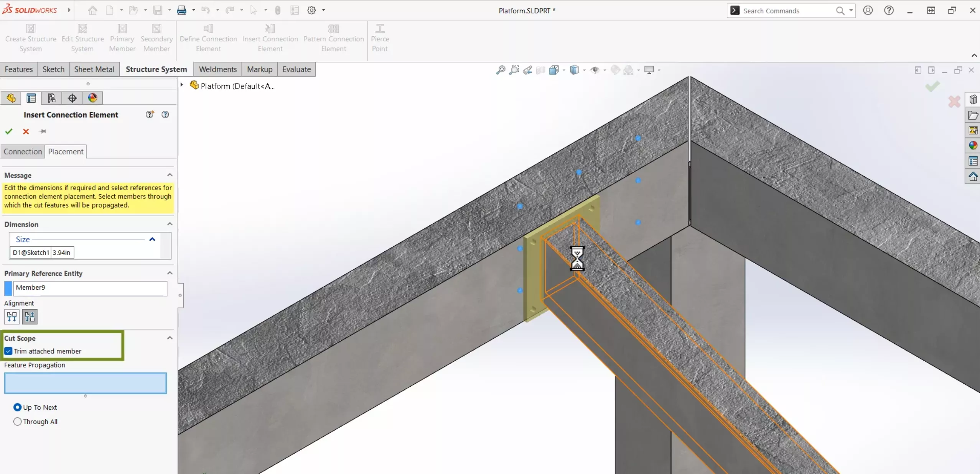Select the Through All radio button

click(17, 421)
